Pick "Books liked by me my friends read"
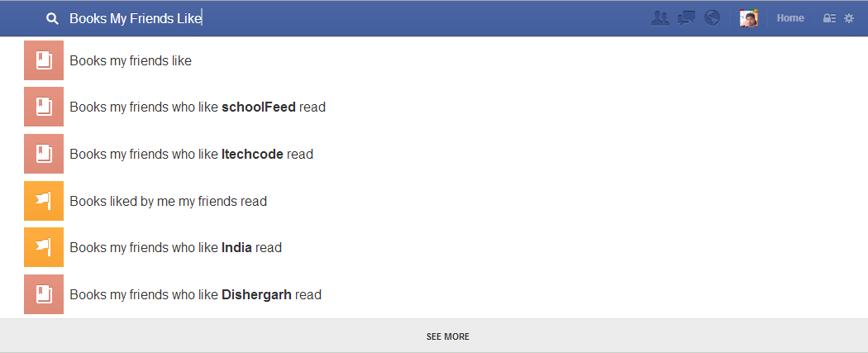The image size is (868, 353). (x=434, y=201)
